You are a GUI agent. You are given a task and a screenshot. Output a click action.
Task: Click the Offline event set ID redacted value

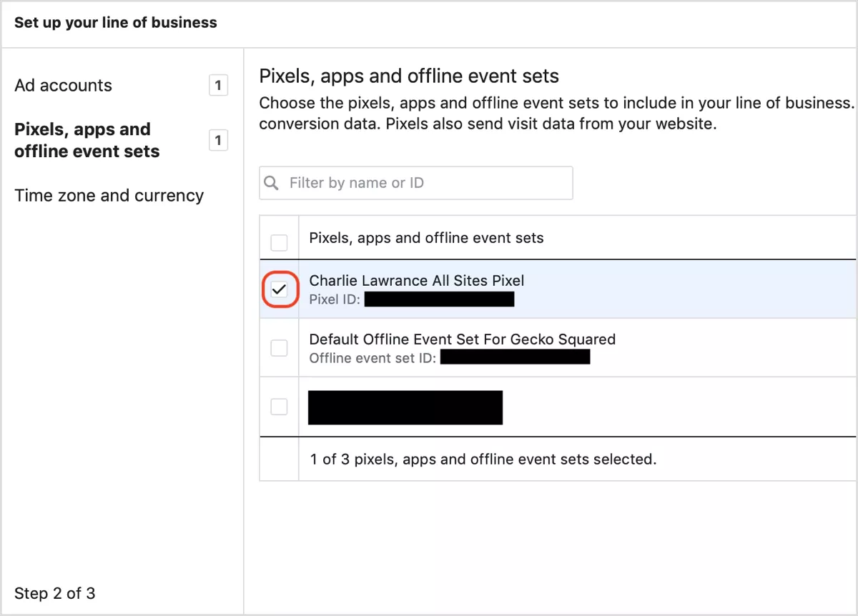pos(515,357)
